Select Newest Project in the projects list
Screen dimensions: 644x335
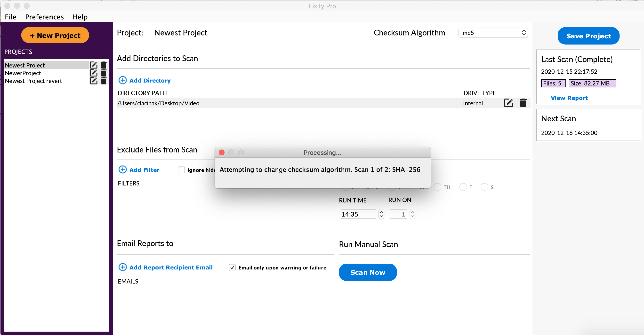pyautogui.click(x=47, y=65)
